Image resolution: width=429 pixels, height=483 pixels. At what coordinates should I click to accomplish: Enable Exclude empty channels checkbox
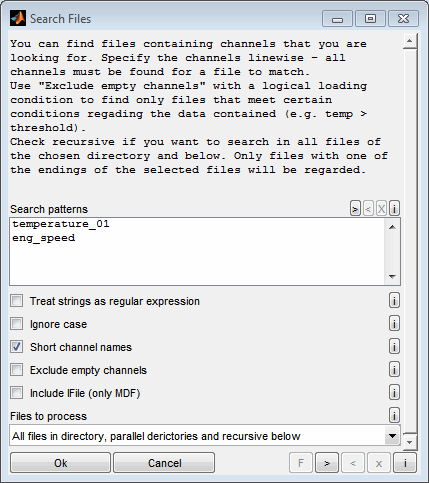click(17, 370)
